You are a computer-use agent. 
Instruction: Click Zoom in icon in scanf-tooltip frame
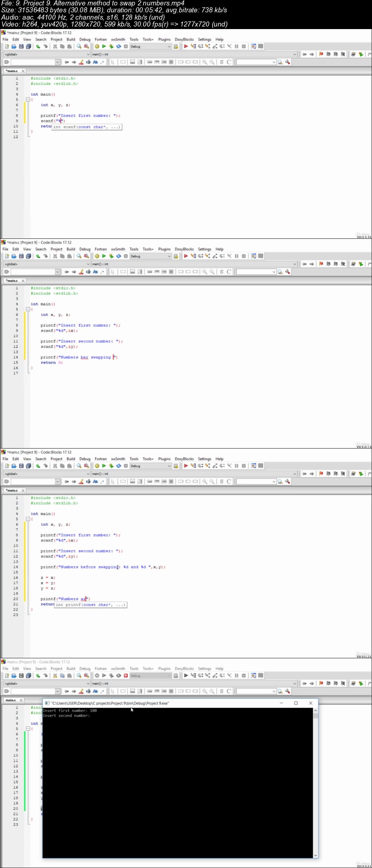click(205, 62)
